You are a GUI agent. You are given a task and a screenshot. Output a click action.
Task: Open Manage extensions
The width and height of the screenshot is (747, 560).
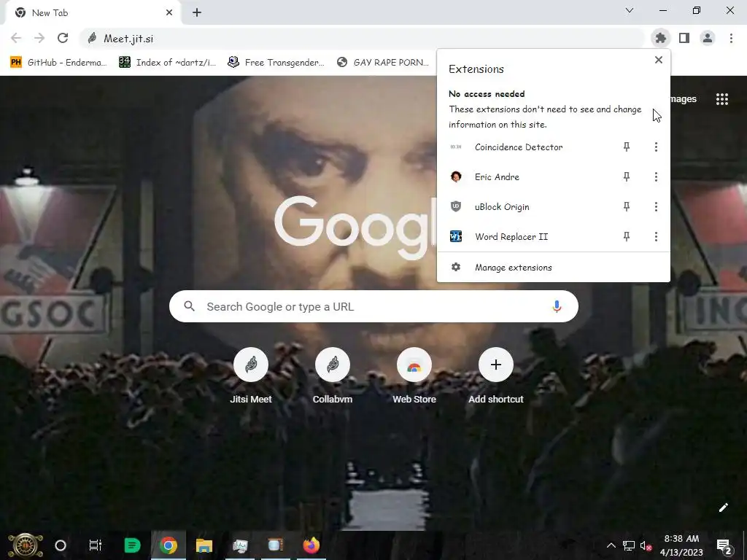click(553, 267)
